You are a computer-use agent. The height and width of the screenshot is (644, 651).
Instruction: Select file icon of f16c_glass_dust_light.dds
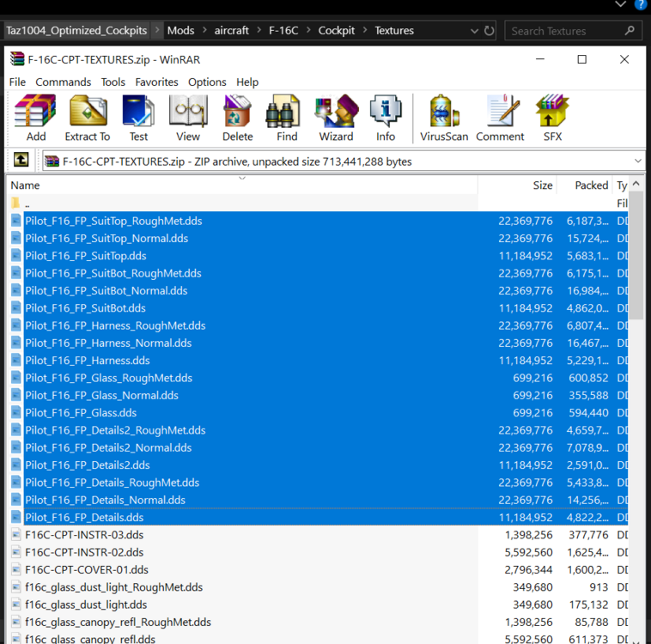[x=15, y=605]
